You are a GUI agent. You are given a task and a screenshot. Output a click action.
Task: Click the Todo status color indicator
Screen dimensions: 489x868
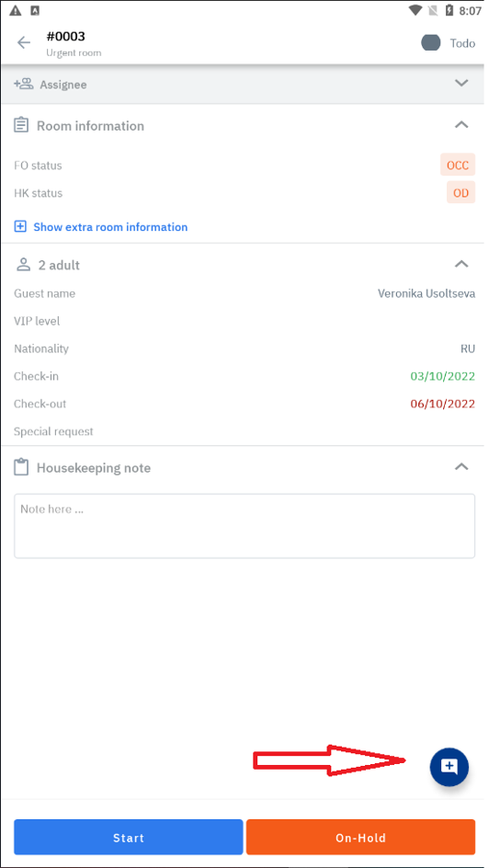[430, 42]
